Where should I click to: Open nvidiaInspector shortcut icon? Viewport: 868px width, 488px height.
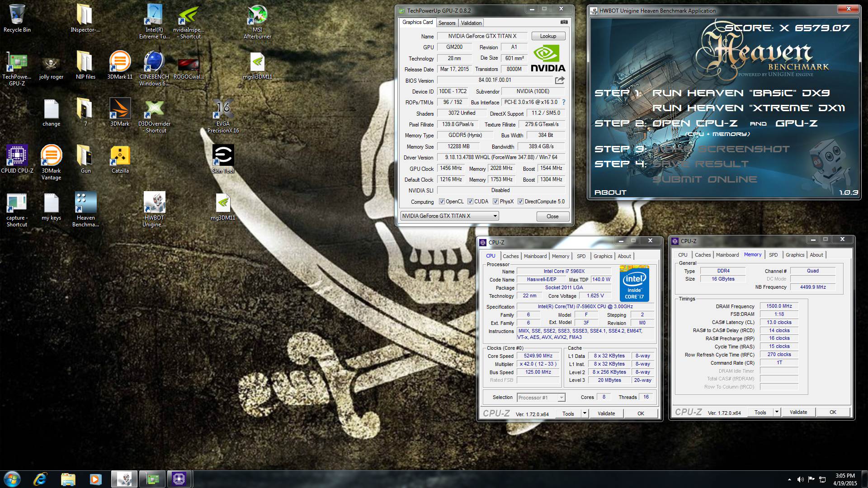click(189, 21)
